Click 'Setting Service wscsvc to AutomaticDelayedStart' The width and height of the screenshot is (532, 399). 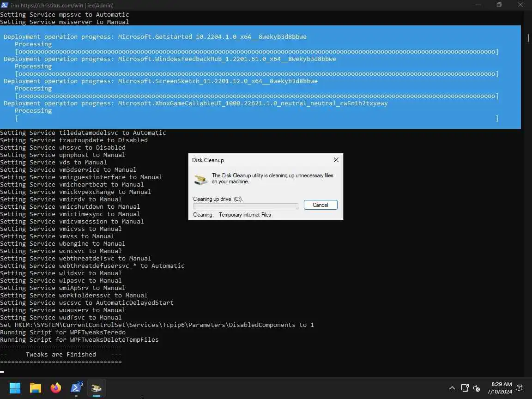point(87,302)
